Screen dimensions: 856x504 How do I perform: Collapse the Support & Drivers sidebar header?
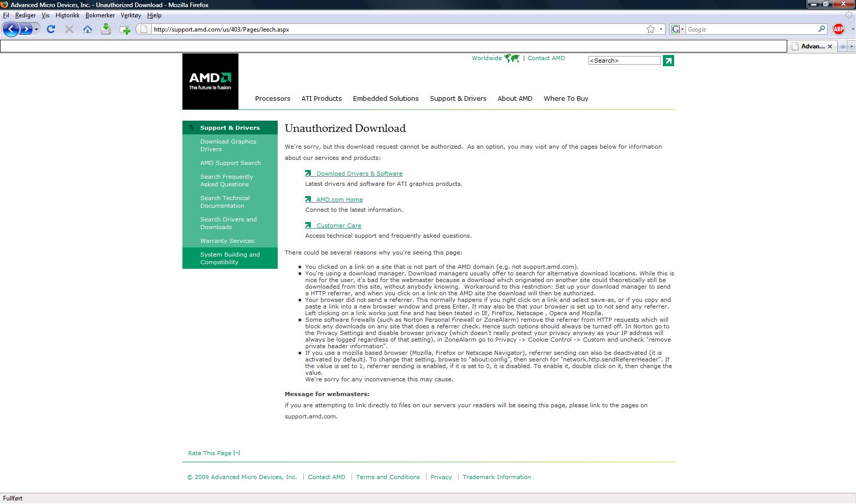tap(230, 128)
